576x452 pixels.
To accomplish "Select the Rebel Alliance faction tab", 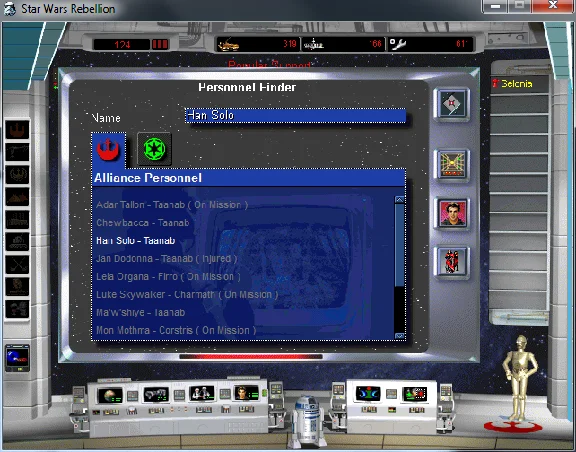I will coord(108,150).
